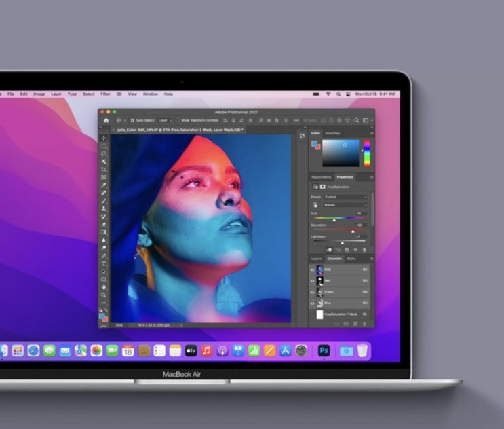Click the Saturation slider handle

click(353, 231)
